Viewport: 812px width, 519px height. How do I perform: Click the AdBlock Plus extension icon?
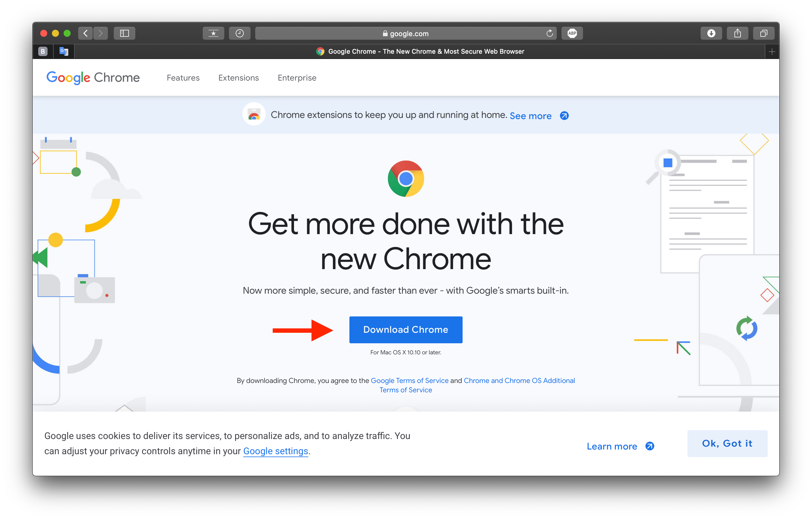pyautogui.click(x=571, y=33)
